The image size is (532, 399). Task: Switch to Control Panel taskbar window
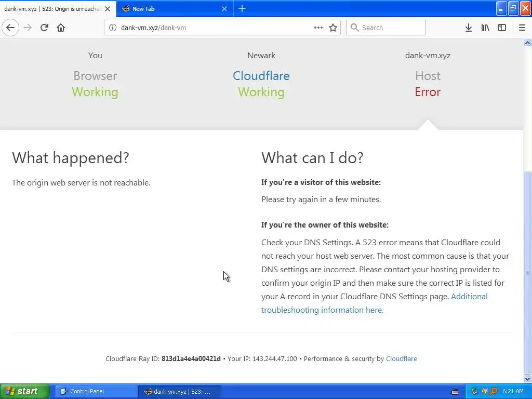[96, 392]
